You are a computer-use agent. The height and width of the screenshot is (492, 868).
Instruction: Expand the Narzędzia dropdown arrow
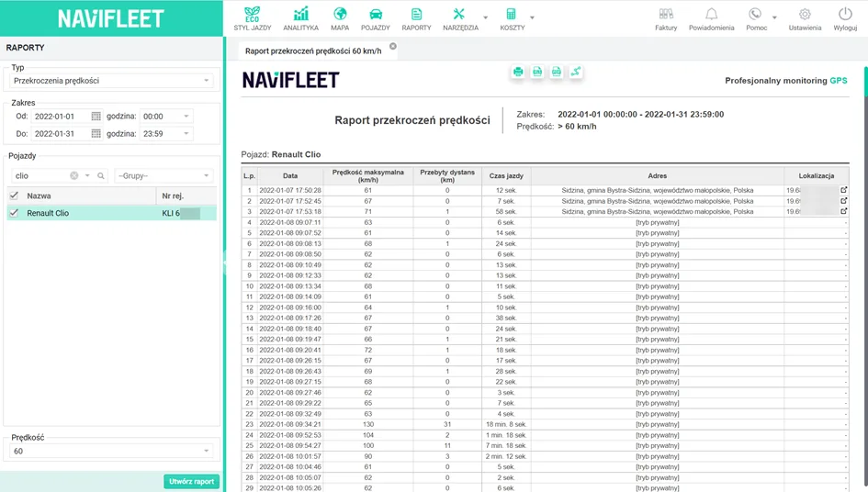pos(486,17)
